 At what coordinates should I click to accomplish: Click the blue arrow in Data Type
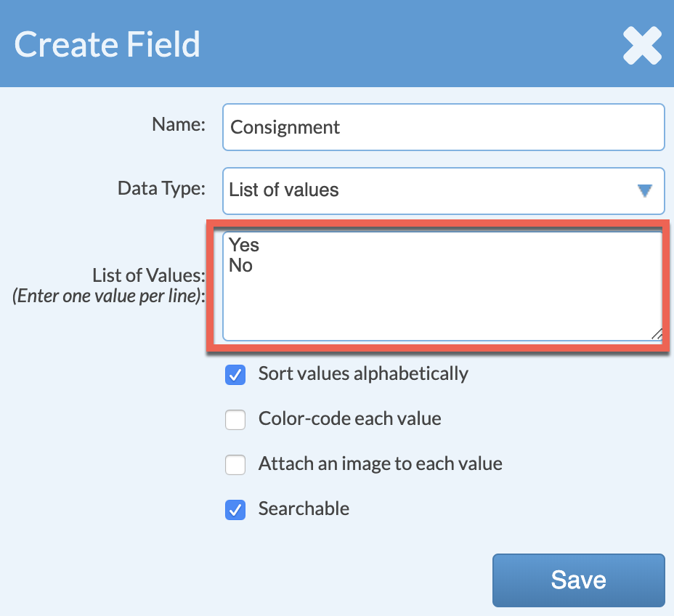(644, 190)
